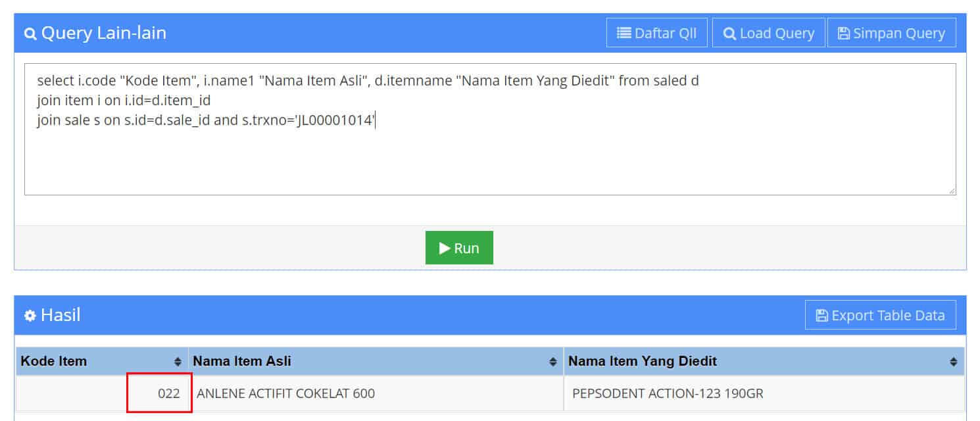
Task: Click the search icon in Load Query
Action: click(729, 34)
